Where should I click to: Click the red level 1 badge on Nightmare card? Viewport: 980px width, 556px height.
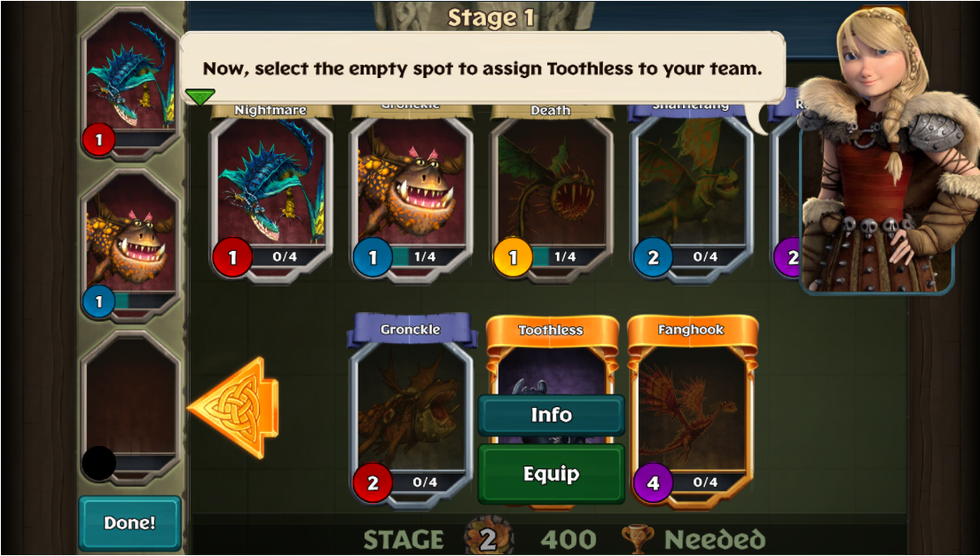(x=232, y=257)
